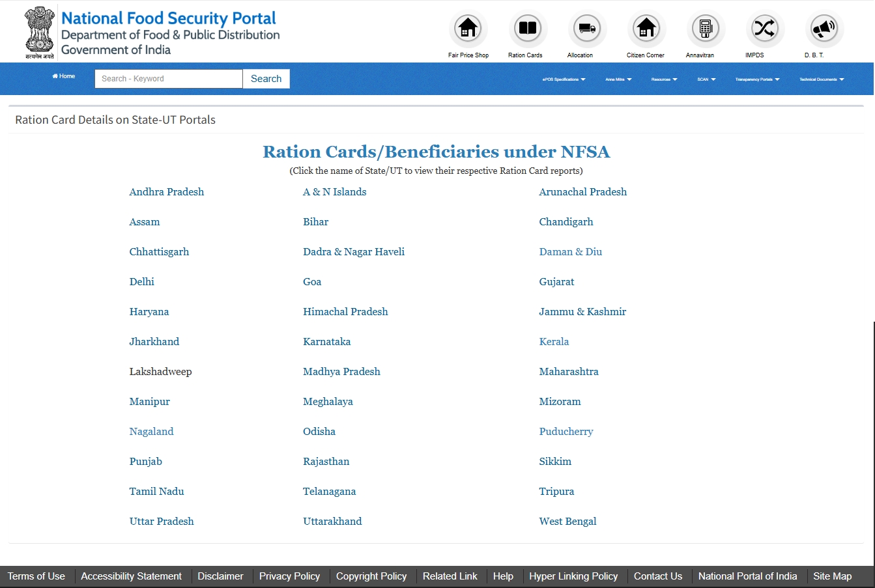Click the Bihar link
Screen dimensions: 875x588
pos(316,222)
